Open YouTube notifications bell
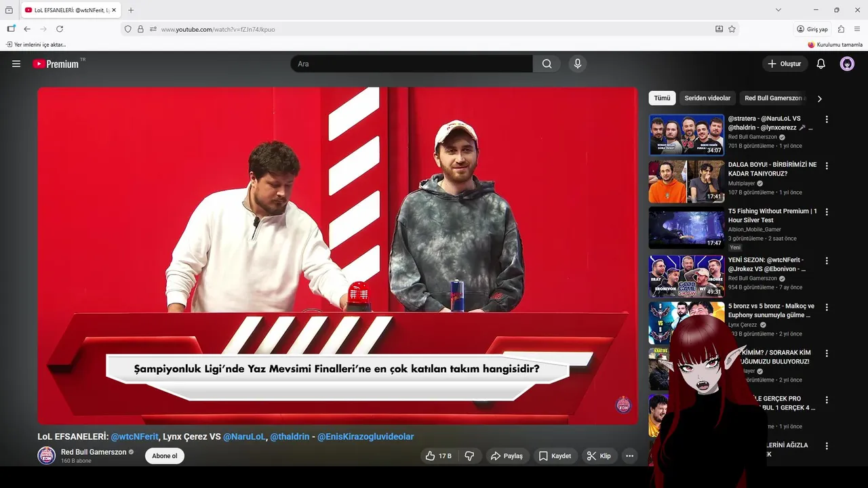The height and width of the screenshot is (488, 868). tap(821, 64)
